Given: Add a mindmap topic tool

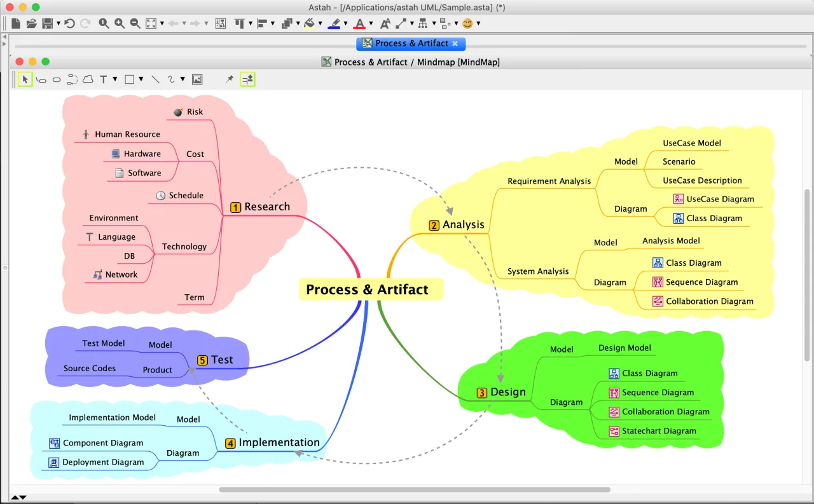Looking at the screenshot, I should [41, 80].
